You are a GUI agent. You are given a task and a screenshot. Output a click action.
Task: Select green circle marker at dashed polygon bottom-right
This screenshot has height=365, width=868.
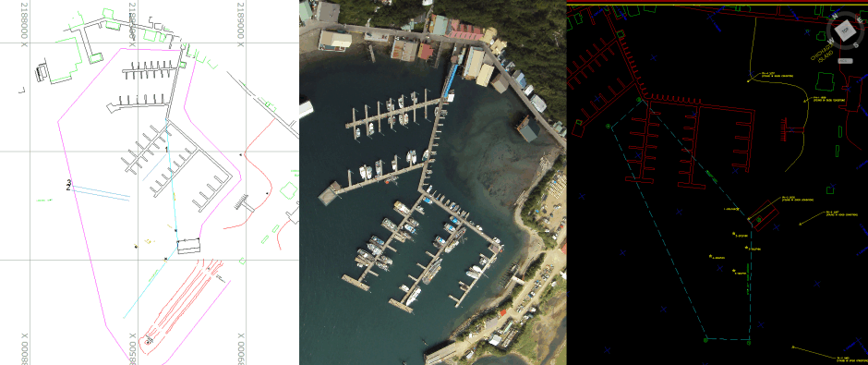point(749,339)
